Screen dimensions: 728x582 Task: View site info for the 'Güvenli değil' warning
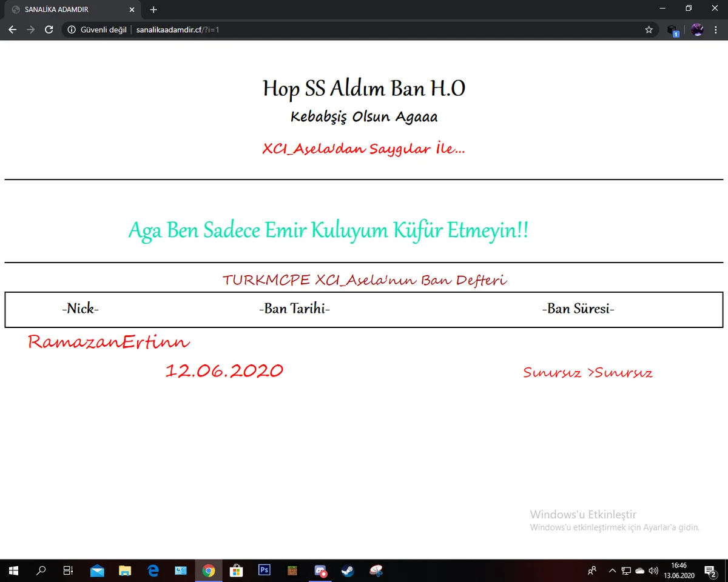[96, 29]
